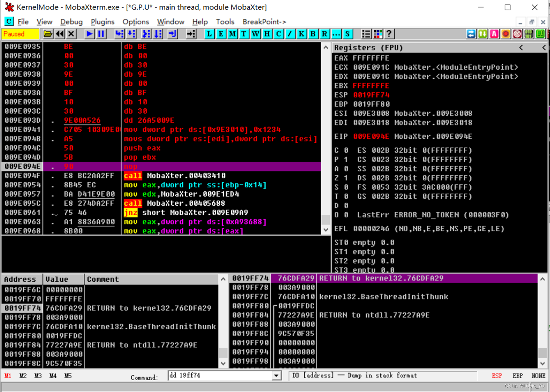Open the BreakPoint-> menu
This screenshot has height=392, width=550.
[x=264, y=22]
